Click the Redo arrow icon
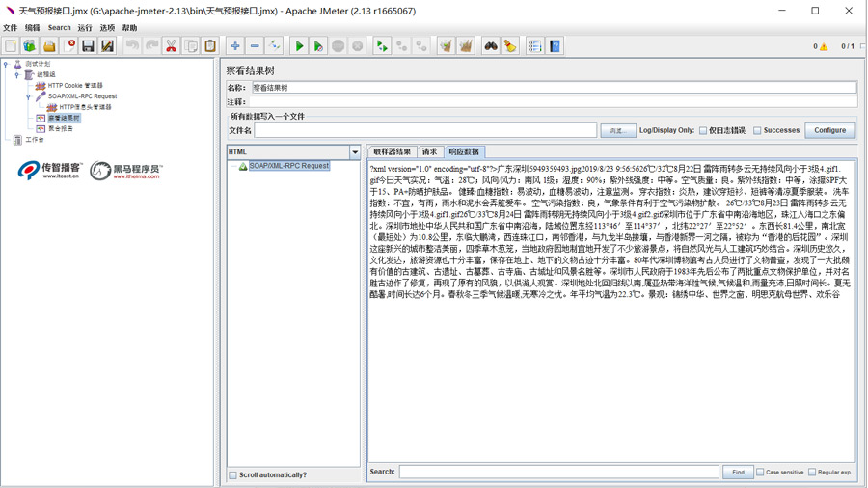868x488 pixels. [x=151, y=46]
